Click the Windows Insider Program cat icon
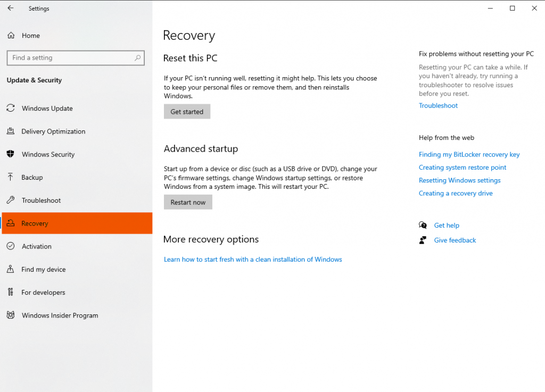This screenshot has width=545, height=392. coord(11,315)
